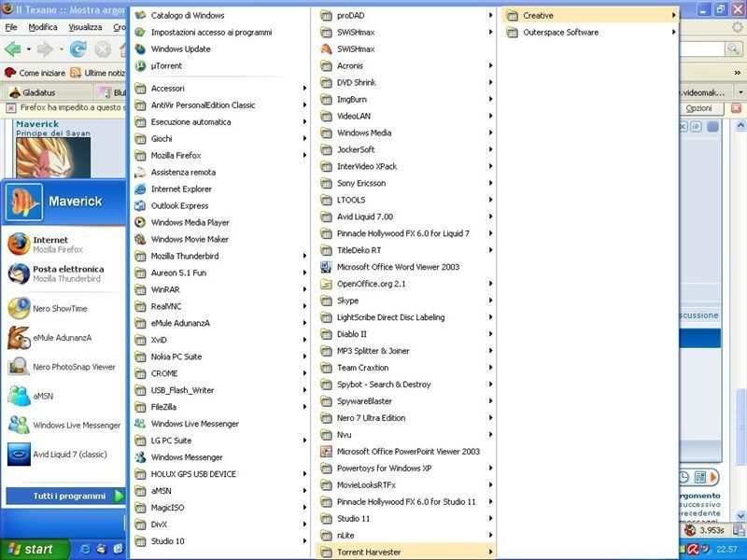Click the Opzioni button in Firefox
Viewport: 747px width, 560px height.
pos(698,108)
